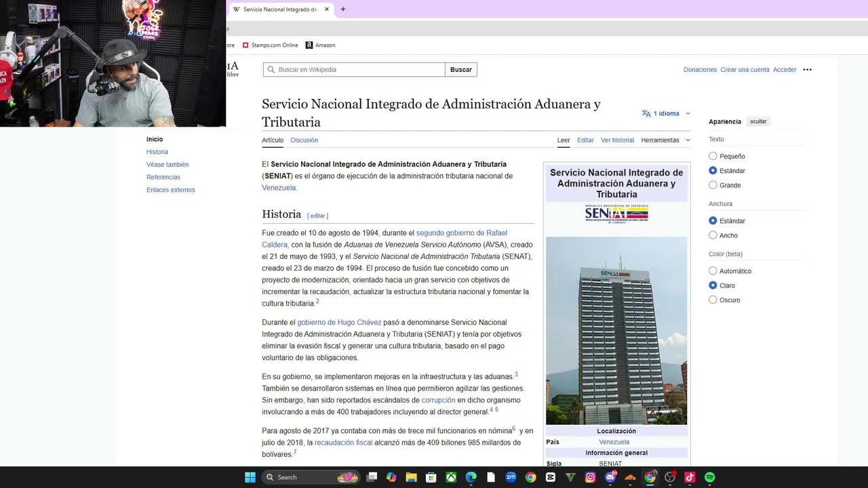Select Claro color mode
868x488 pixels.
[x=713, y=285]
